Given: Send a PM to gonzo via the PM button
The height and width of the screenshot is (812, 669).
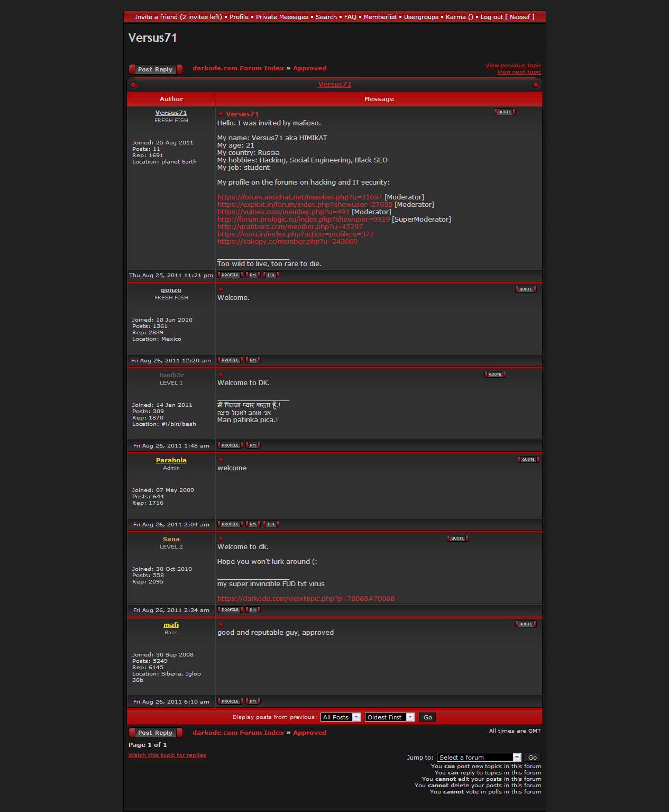Looking at the screenshot, I should (x=253, y=360).
